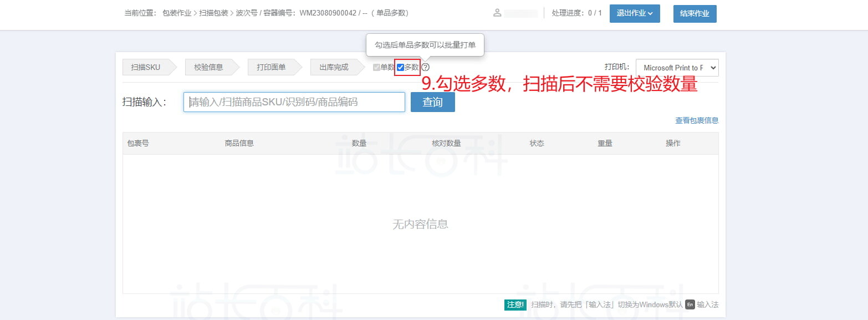
Task: Toggle the 单数 checkbox
Action: click(377, 68)
